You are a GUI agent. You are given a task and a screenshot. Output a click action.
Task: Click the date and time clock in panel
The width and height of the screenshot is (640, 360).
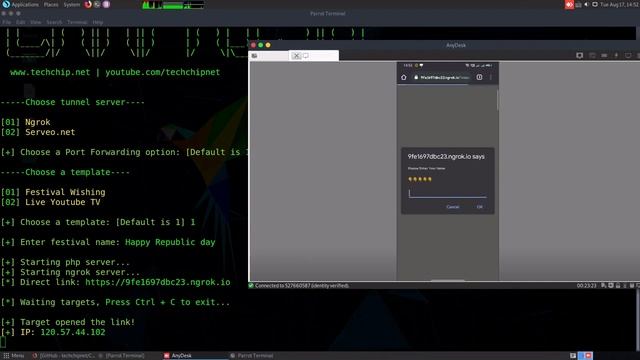click(620, 4)
